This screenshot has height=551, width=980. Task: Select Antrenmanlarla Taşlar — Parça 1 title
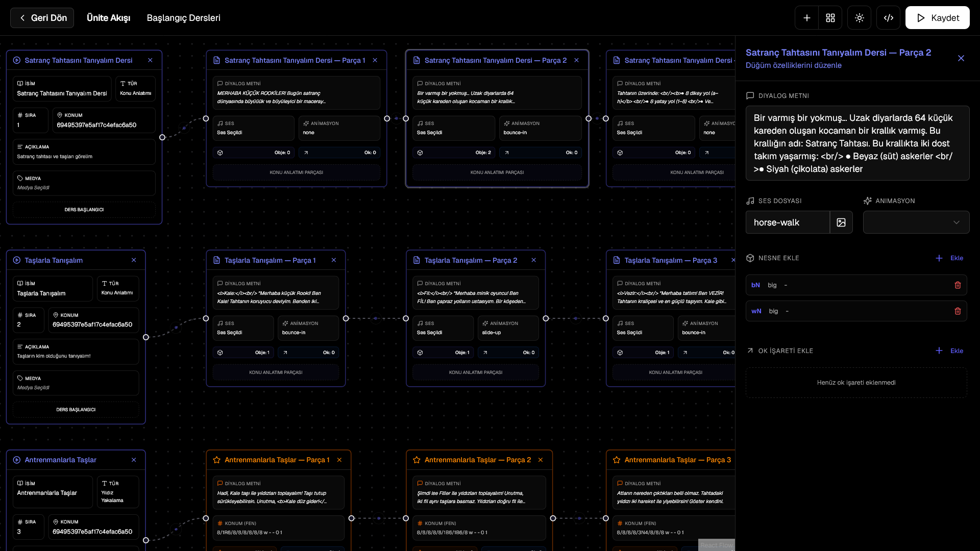tap(277, 460)
